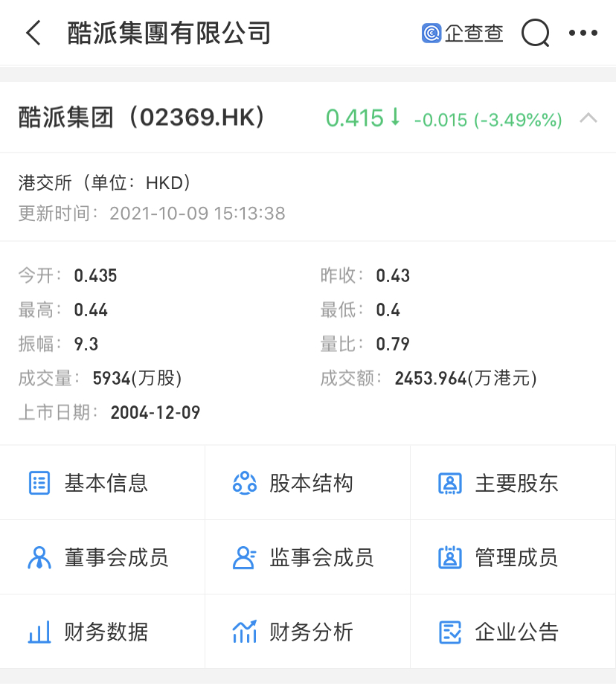The width and height of the screenshot is (616, 686).
Task: Tap the 振幅 value 9.3
Action: click(x=86, y=344)
